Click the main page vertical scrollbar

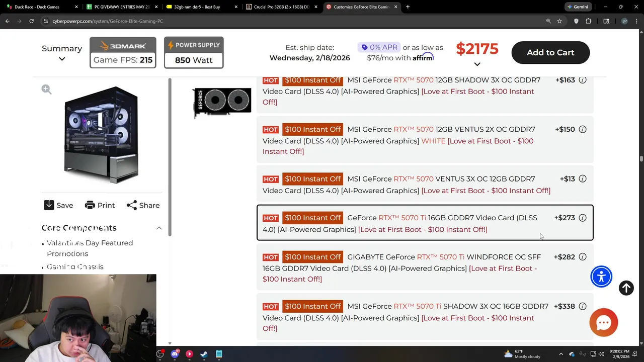point(641,159)
